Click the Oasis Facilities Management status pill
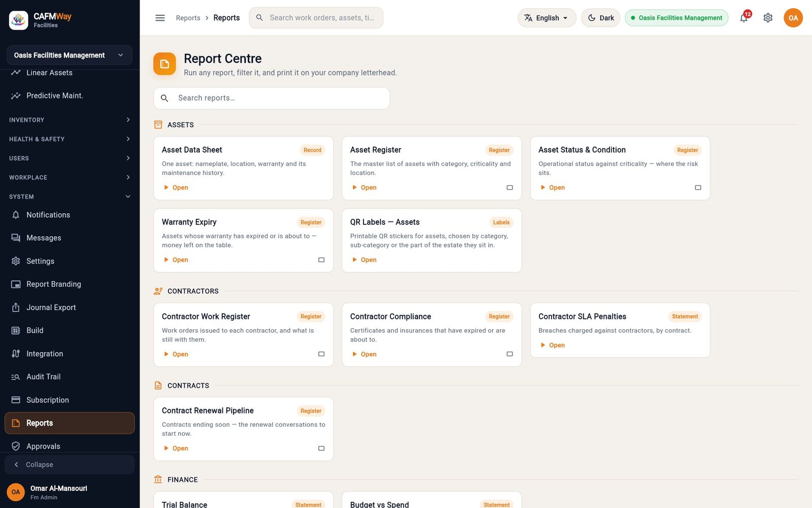 [x=676, y=18]
